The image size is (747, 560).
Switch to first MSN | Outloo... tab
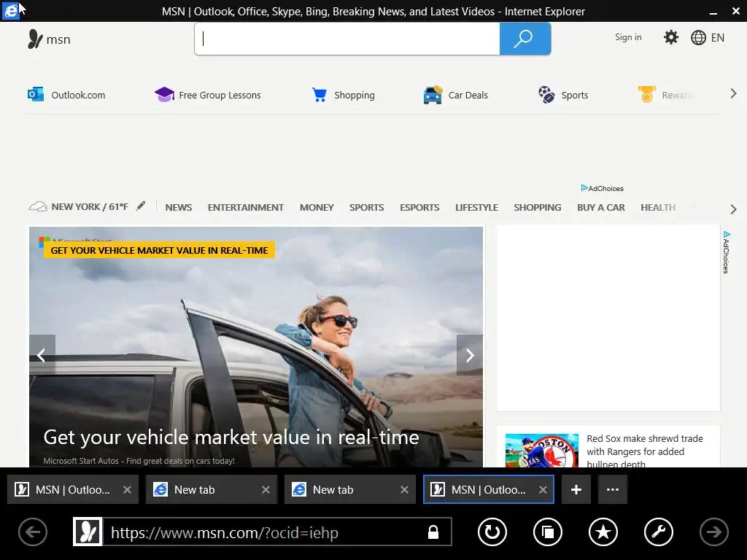pos(72,489)
